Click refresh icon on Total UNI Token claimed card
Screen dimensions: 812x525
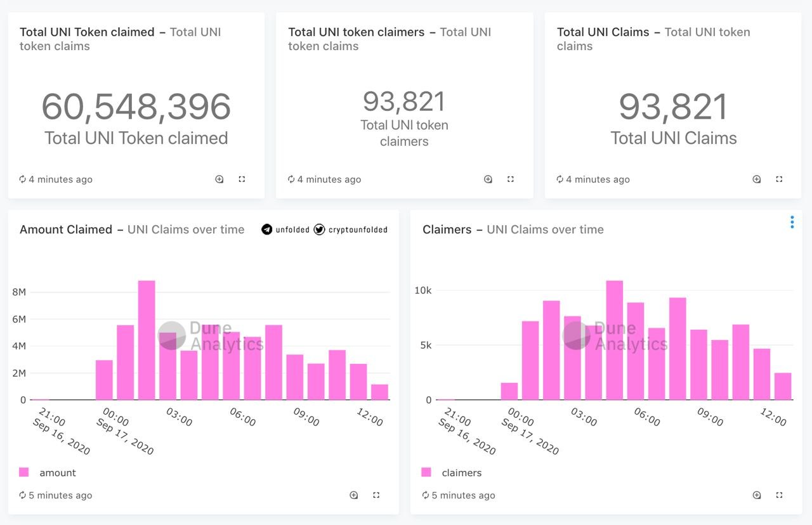pos(23,179)
